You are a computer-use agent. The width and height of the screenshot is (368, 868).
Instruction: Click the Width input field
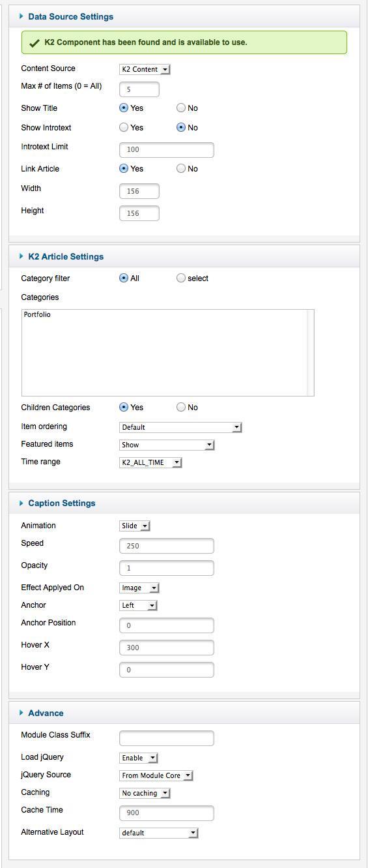pos(139,191)
